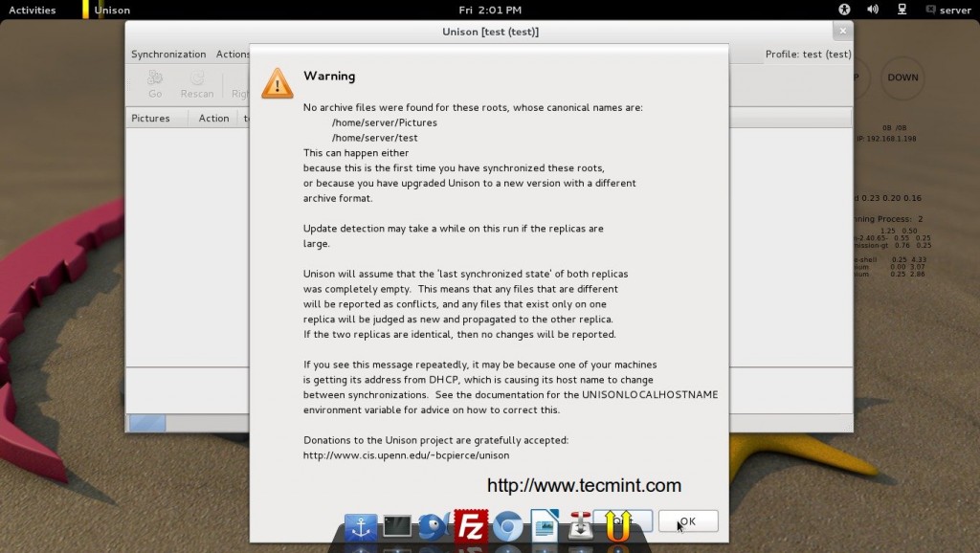Click the Unison donations URL text
Viewport: 980px width, 553px height.
point(406,455)
